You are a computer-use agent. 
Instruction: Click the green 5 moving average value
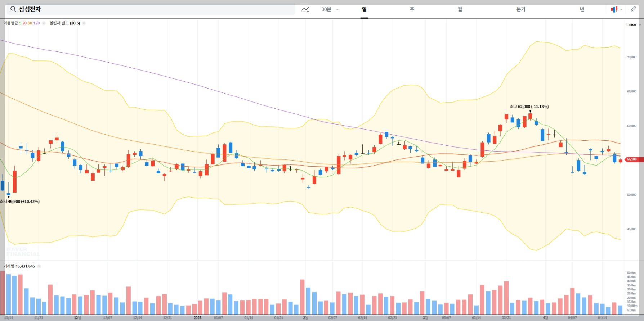pos(20,23)
